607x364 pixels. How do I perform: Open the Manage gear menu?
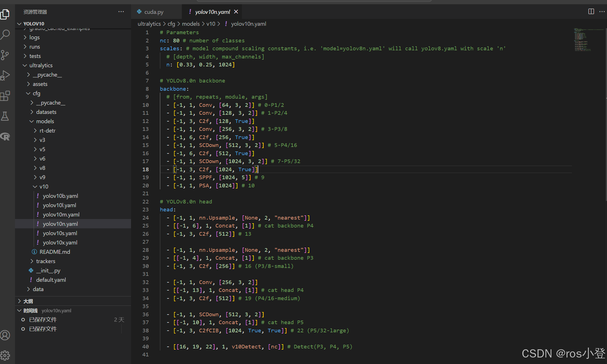[x=5, y=355]
